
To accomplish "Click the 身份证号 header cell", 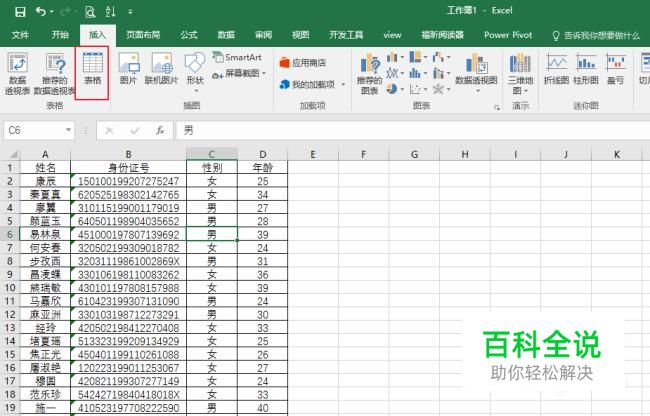I will click(x=129, y=168).
